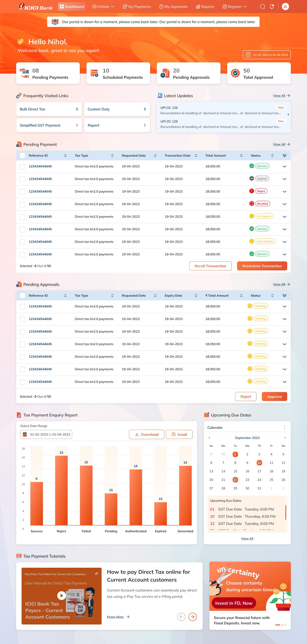Click Reject button in Pending Approvals
Screen dimensions: 307x644
[x=246, y=396]
